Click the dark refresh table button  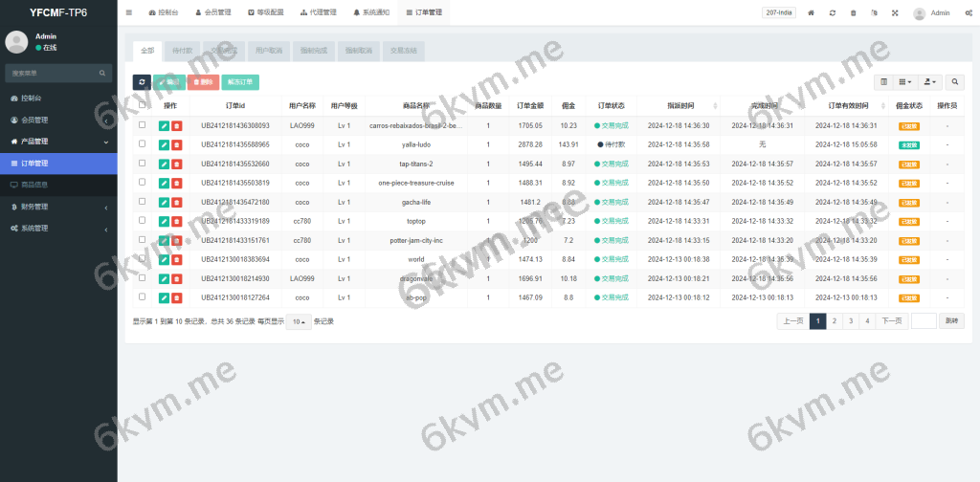[141, 82]
